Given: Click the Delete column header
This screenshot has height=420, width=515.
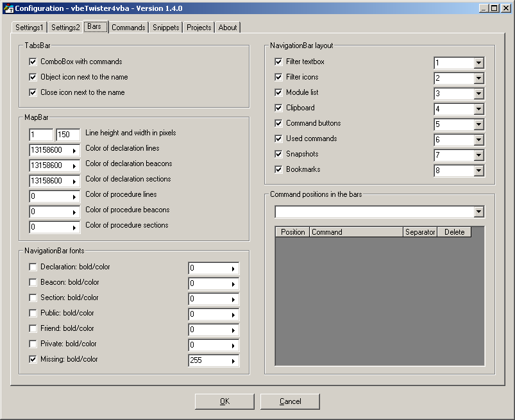Looking at the screenshot, I should [454, 232].
